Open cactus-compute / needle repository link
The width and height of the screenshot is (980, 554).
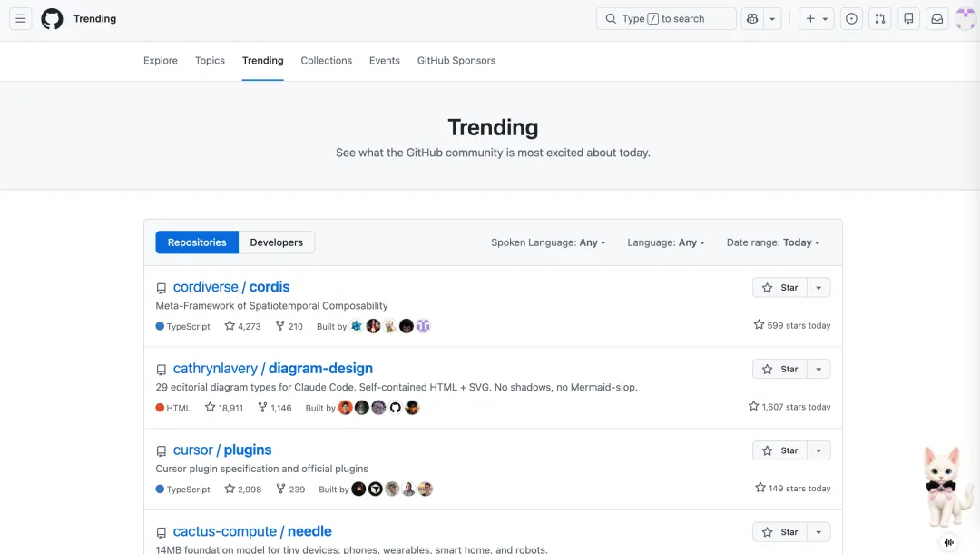[252, 531]
